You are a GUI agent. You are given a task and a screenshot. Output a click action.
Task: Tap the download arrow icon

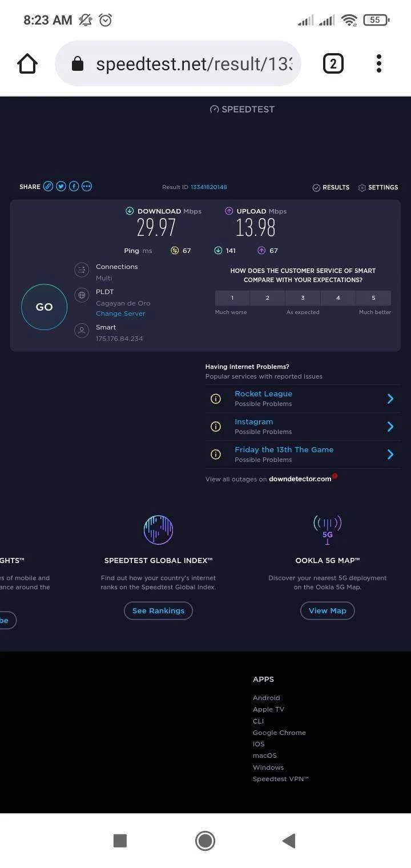(130, 211)
